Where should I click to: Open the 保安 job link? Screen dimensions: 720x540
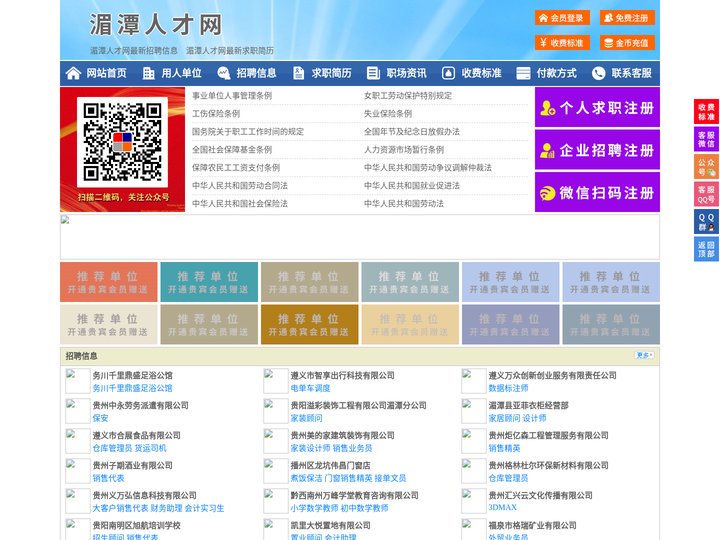[x=101, y=418]
